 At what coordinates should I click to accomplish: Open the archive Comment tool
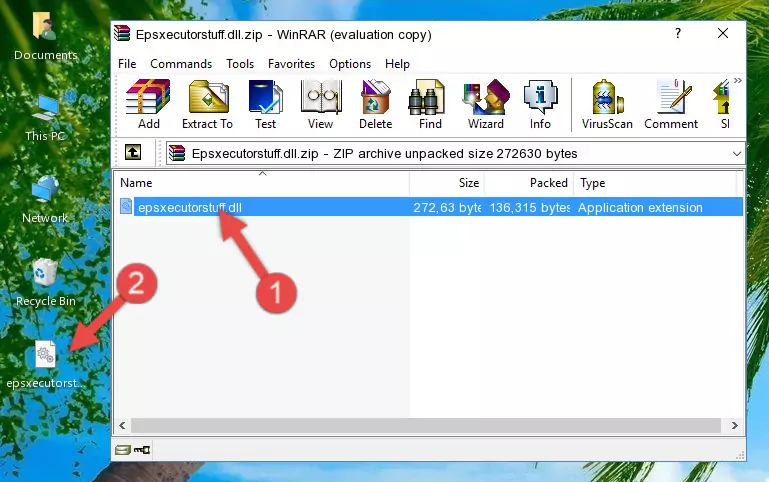pyautogui.click(x=671, y=104)
